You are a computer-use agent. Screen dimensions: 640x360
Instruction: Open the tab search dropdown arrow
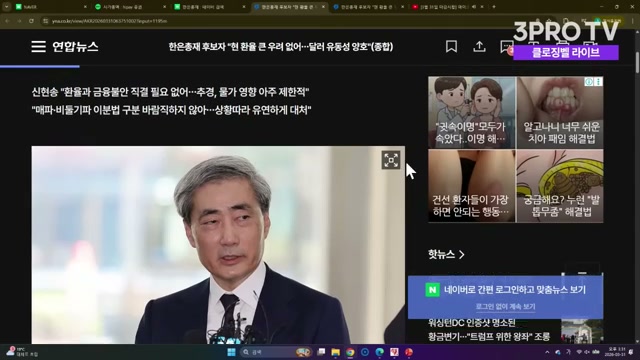click(x=7, y=7)
